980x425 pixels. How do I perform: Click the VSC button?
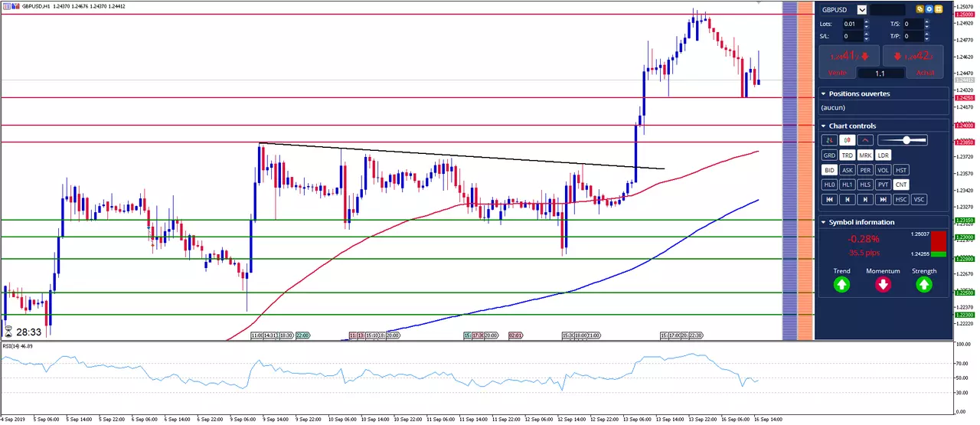(920, 199)
